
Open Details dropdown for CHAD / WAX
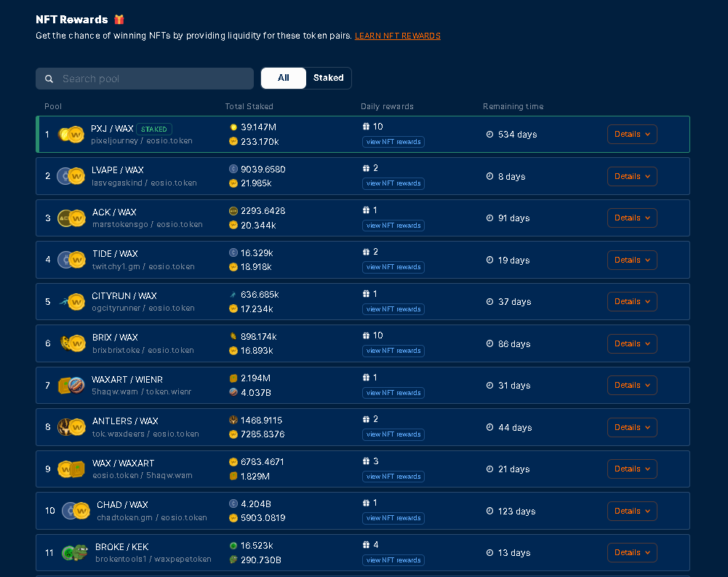tap(631, 511)
